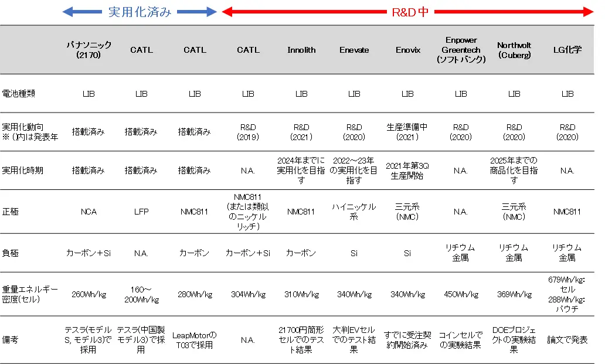Click the R&D中 label at top
Image resolution: width=605 pixels, height=364 pixels.
[410, 12]
